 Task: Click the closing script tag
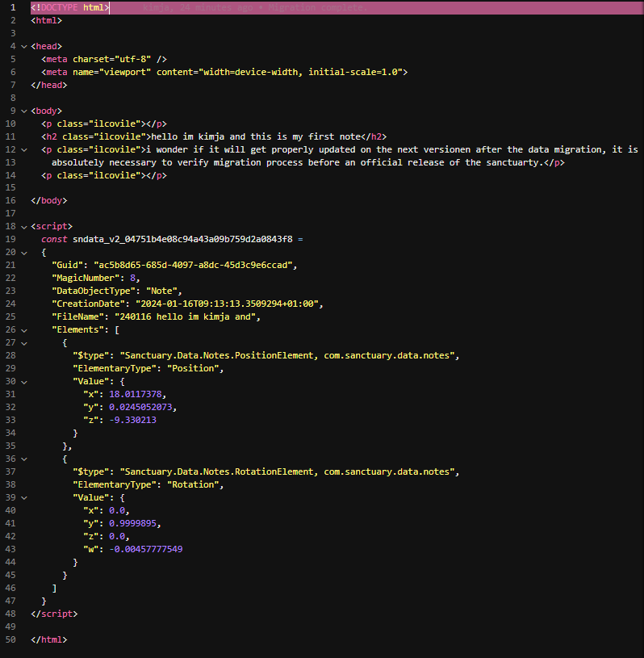point(54,614)
